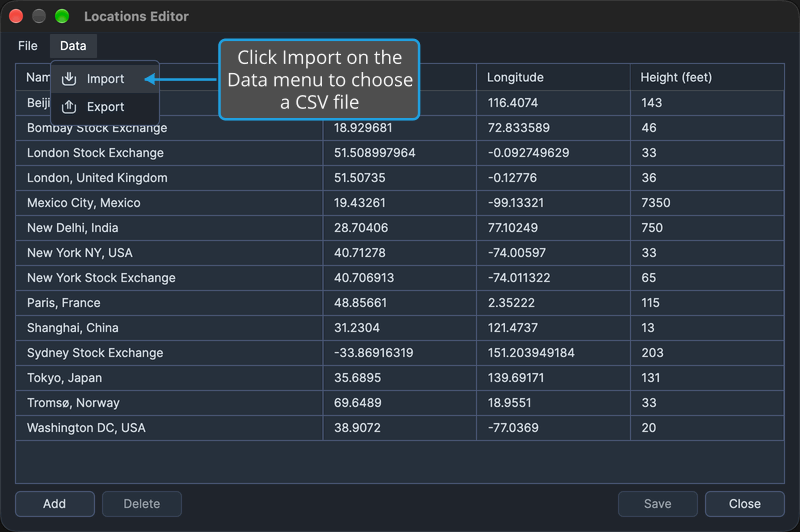
Task: Click latitude value 51.508997964
Action: click(374, 153)
